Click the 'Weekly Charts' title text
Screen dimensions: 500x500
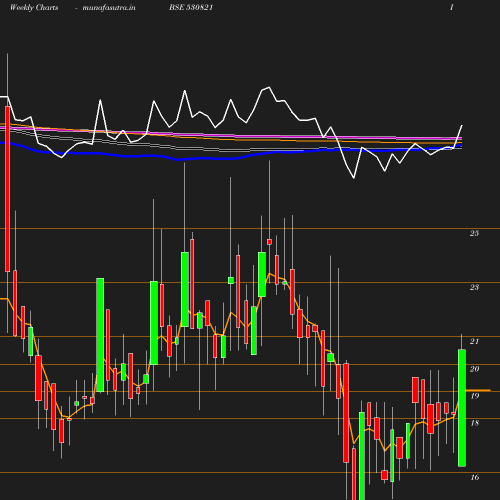click(x=34, y=7)
